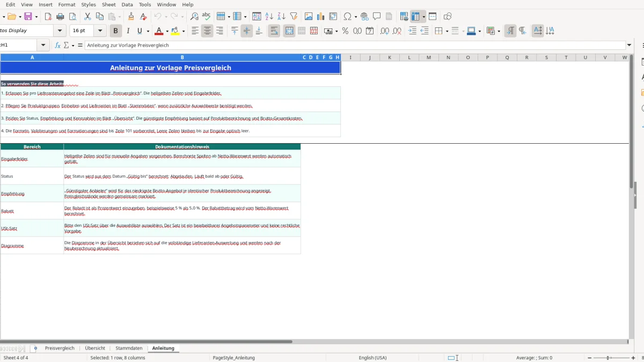Print the spreadsheet via printer icon
This screenshot has height=362, width=644.
pyautogui.click(x=60, y=17)
